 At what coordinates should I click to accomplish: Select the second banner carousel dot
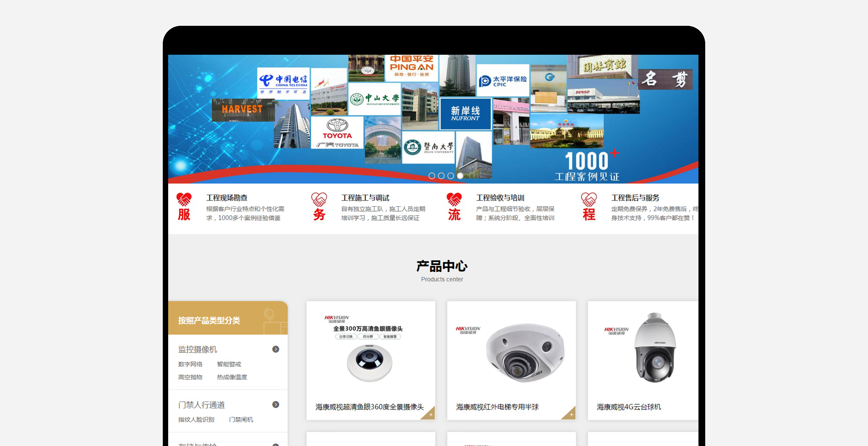441,176
